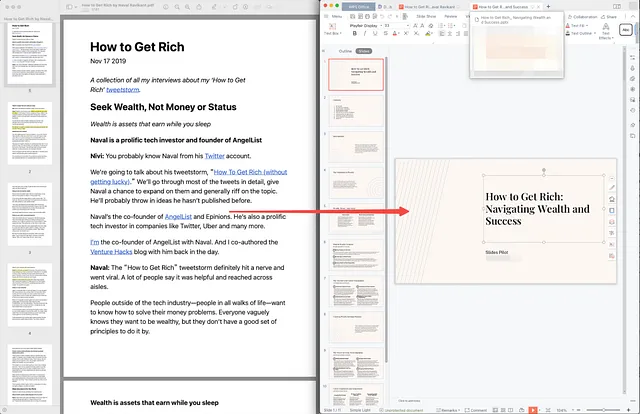640x414 pixels.
Task: Align text right in WPS toolbar
Action: tap(458, 33)
